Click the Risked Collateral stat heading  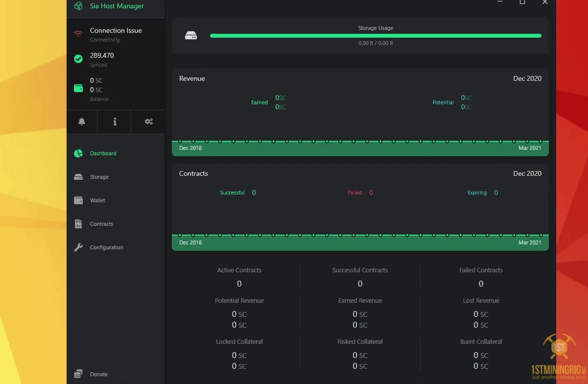[360, 341]
